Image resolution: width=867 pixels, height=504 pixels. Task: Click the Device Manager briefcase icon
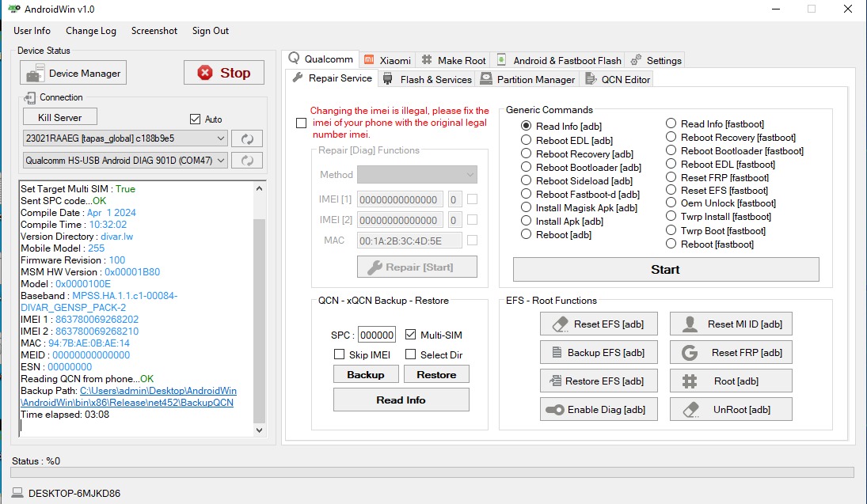pyautogui.click(x=35, y=73)
